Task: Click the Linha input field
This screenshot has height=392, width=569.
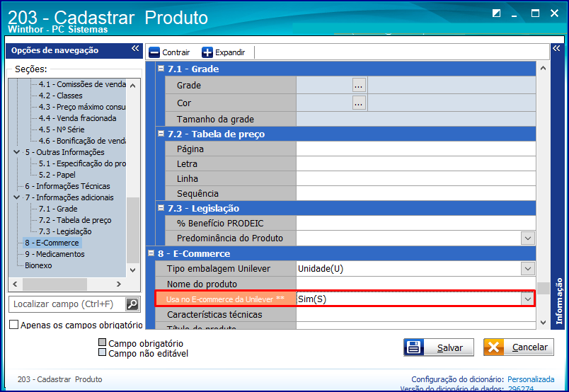Action: (416, 178)
